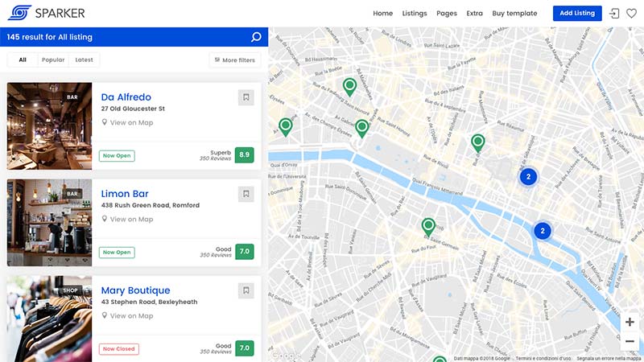Viewport: 644px width, 362px height.
Task: Select the All filter tab
Action: pyautogui.click(x=23, y=60)
